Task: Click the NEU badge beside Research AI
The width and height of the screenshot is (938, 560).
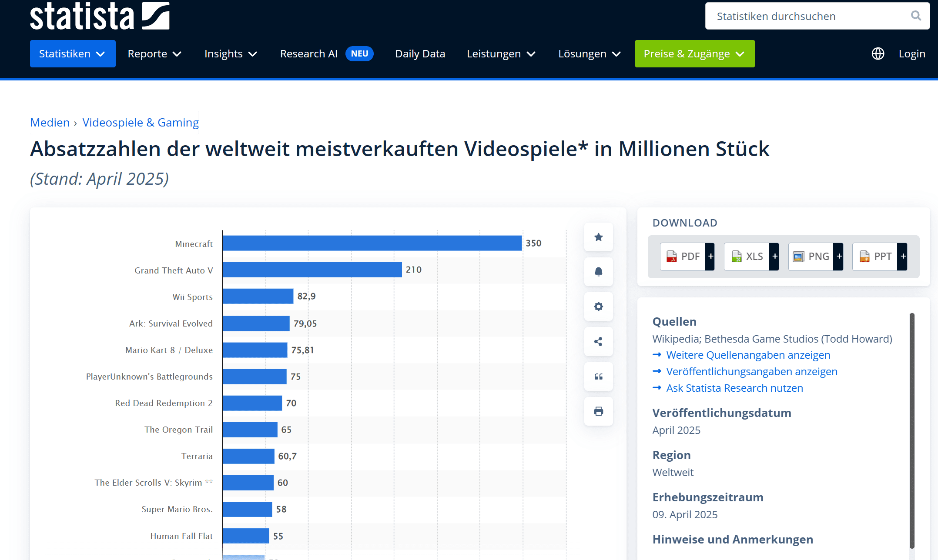Action: 359,53
